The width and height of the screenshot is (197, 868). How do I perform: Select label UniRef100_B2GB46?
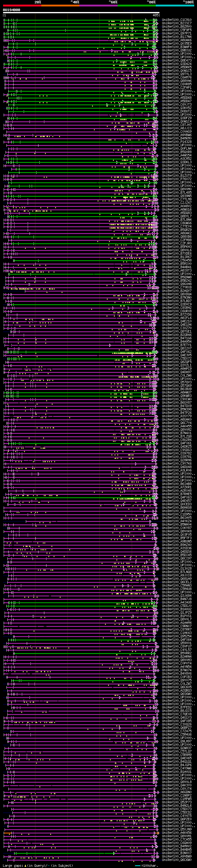177,335
